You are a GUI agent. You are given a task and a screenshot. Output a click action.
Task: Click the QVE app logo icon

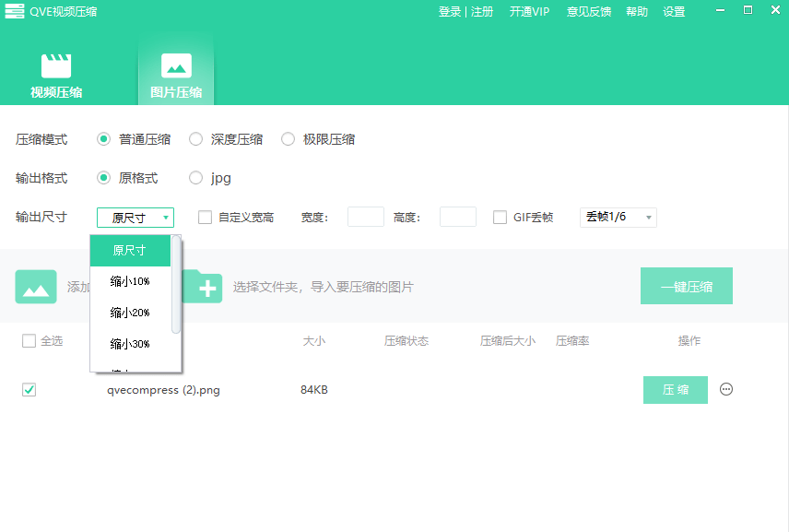point(13,11)
